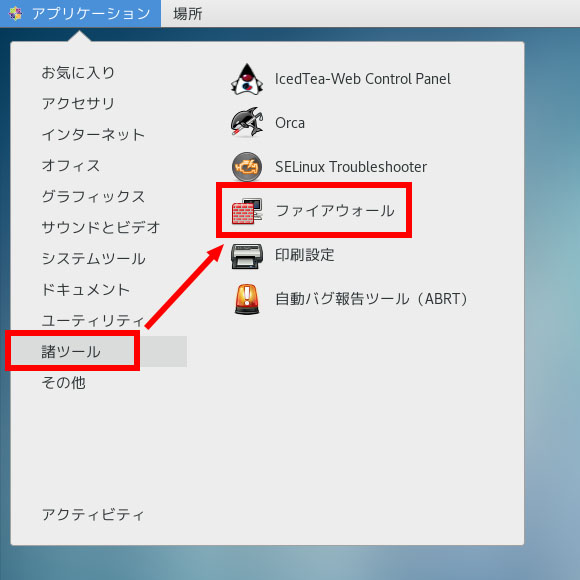Open the アプリケーション menu in the top bar
Image resolution: width=580 pixels, height=580 pixels.
pos(80,14)
